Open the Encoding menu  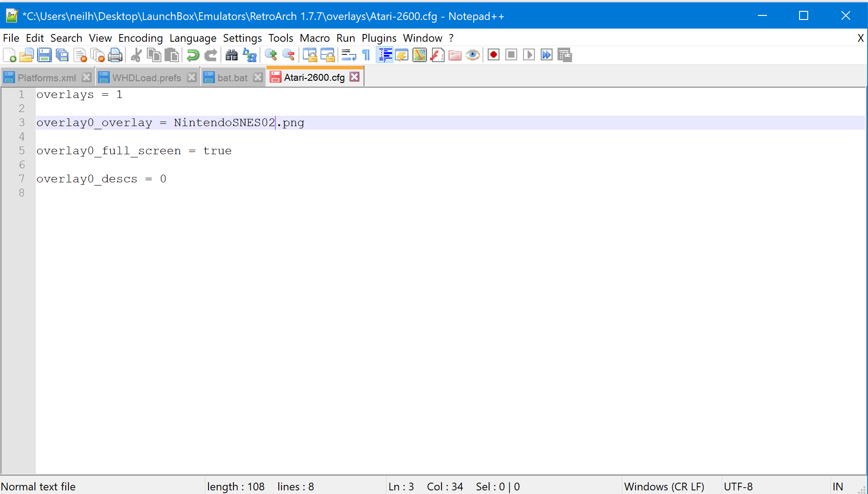(141, 38)
